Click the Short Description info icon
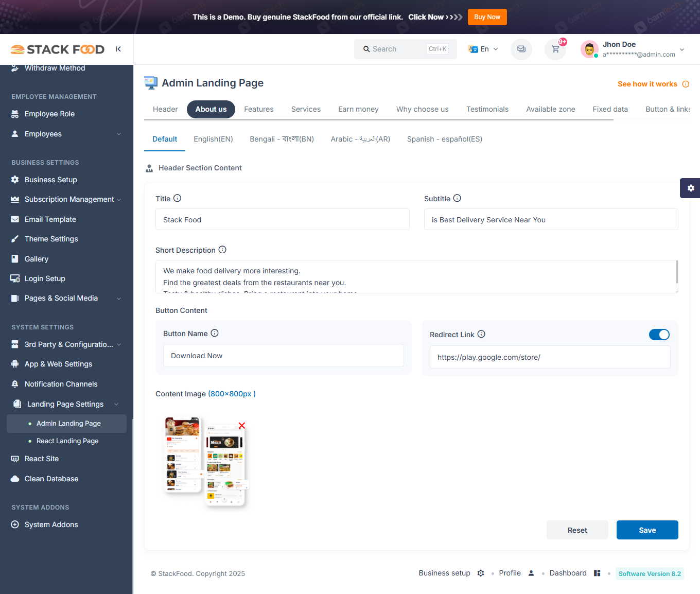The image size is (700, 594). tap(222, 250)
